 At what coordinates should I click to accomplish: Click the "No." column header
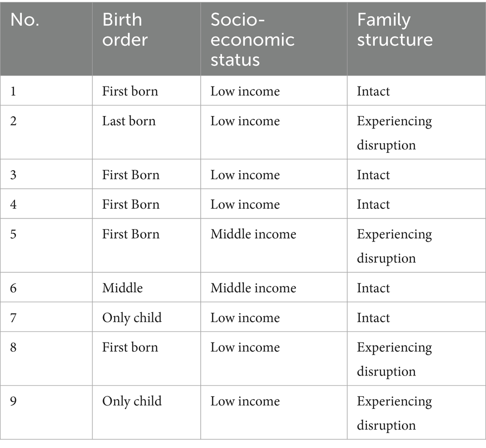click(x=26, y=20)
